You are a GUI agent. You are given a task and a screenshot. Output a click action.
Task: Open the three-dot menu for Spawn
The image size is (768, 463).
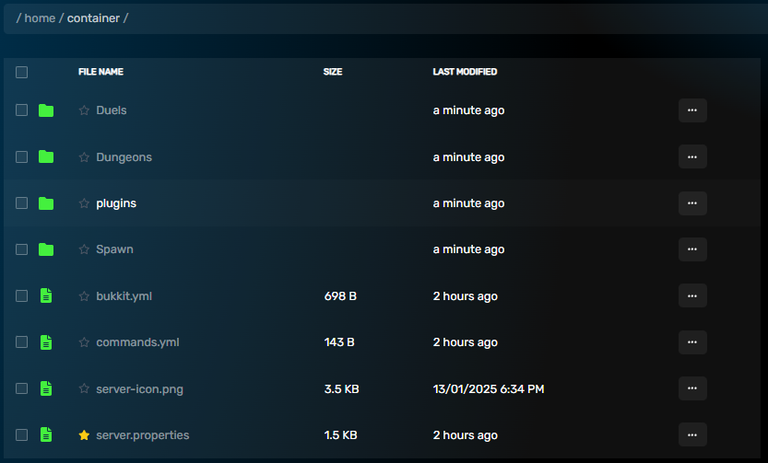pos(692,249)
